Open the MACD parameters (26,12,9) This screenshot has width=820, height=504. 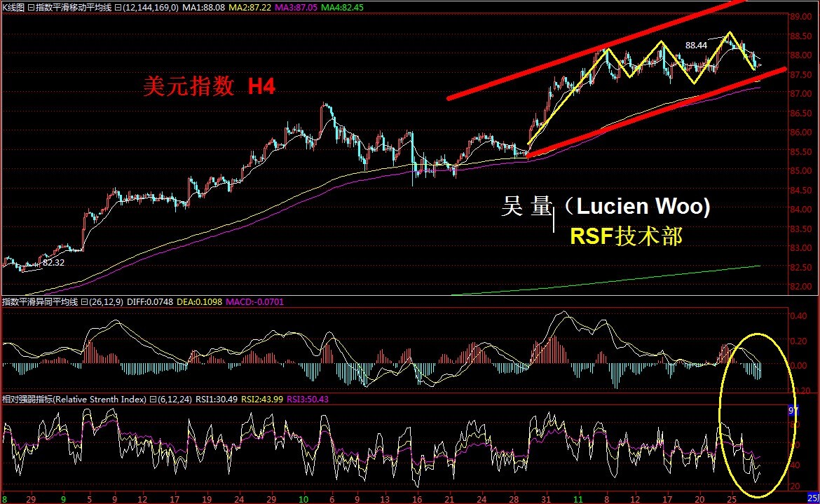click(108, 301)
